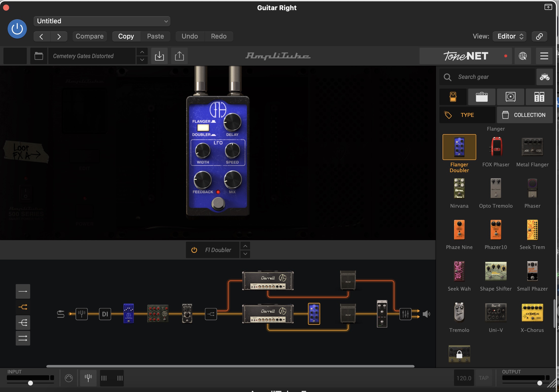Click the Search gear input field
Viewport: 559px width, 392px height.
click(x=487, y=77)
